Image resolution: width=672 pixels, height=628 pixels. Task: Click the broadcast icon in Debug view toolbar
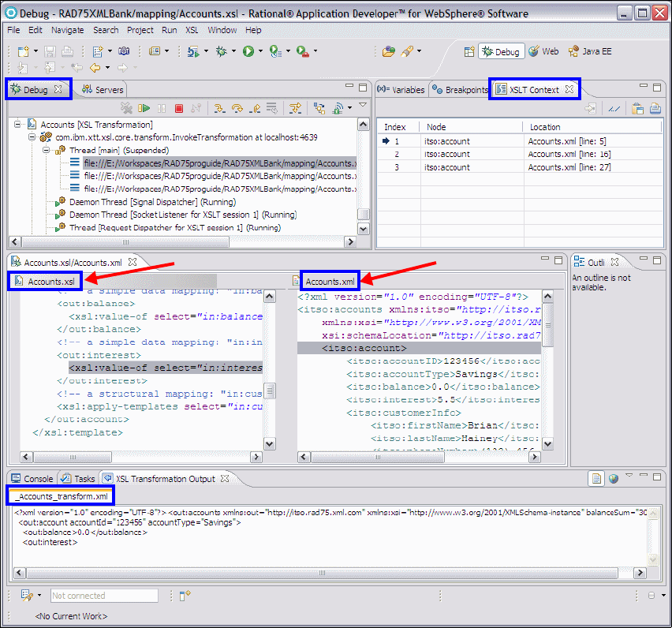pyautogui.click(x=338, y=108)
